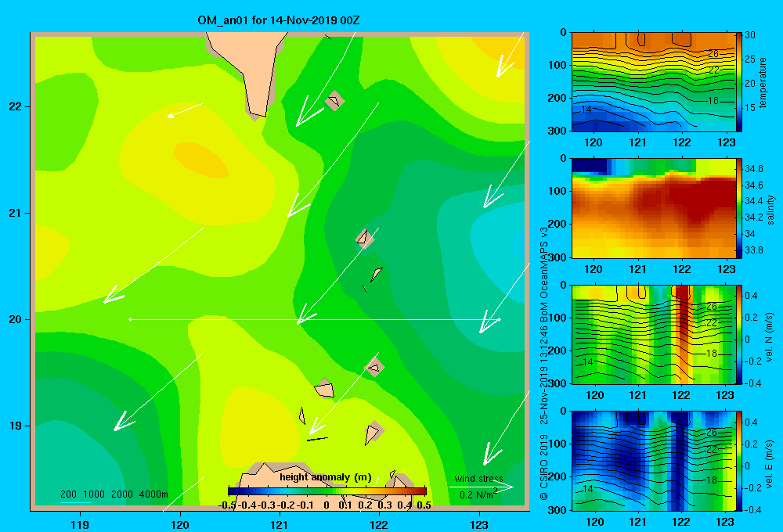
Task: Select the vel. E color bar
Action: (739, 461)
